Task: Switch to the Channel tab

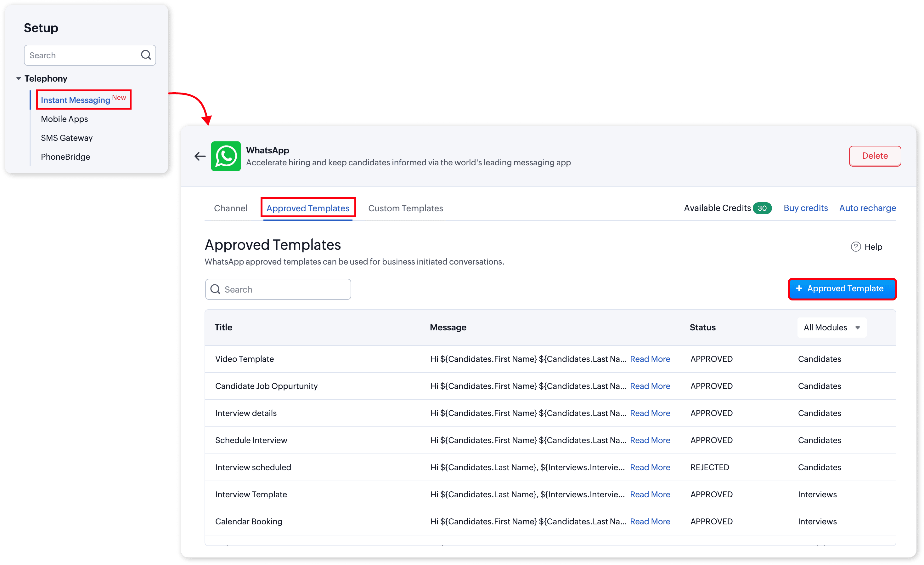Action: [x=230, y=208]
